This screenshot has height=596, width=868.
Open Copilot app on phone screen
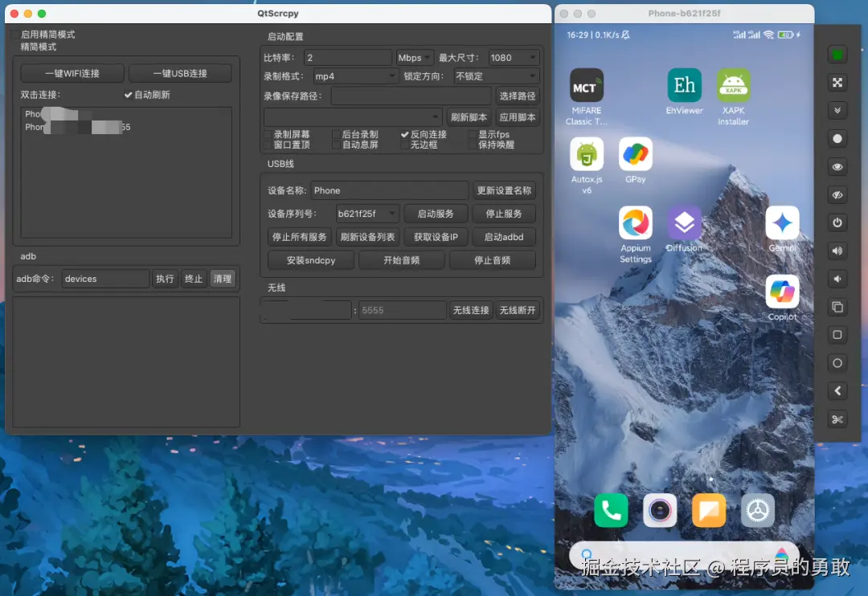[782, 292]
